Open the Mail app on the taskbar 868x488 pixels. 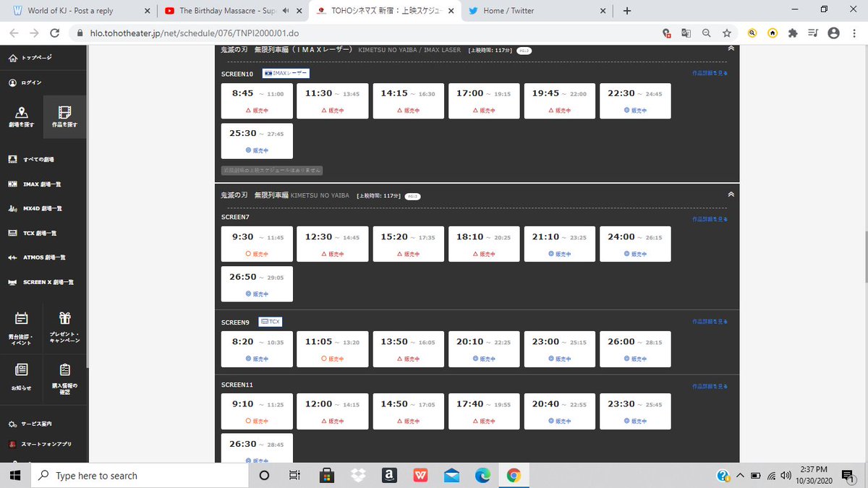pos(452,476)
